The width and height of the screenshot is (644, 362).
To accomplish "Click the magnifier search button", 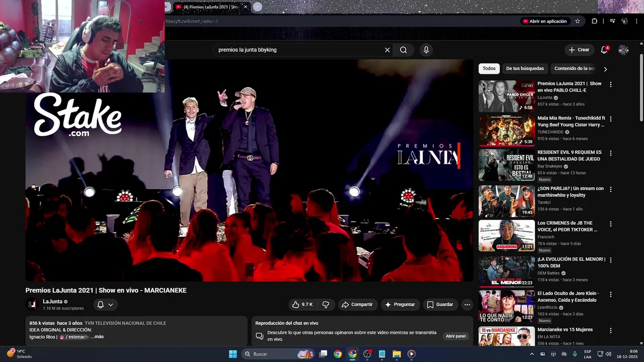I will click(x=404, y=50).
